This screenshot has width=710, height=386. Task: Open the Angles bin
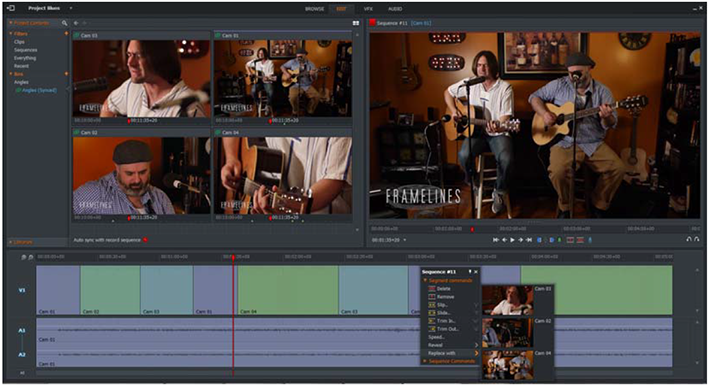(x=21, y=82)
